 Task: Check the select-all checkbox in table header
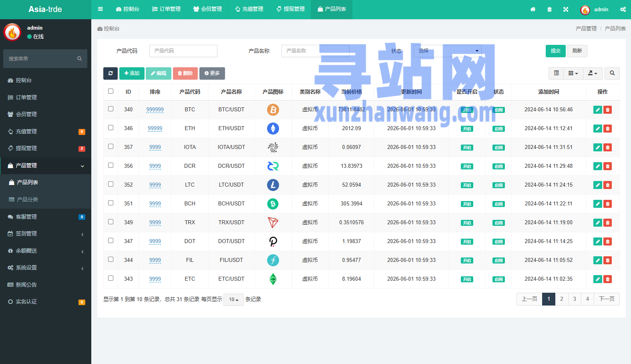click(x=111, y=91)
